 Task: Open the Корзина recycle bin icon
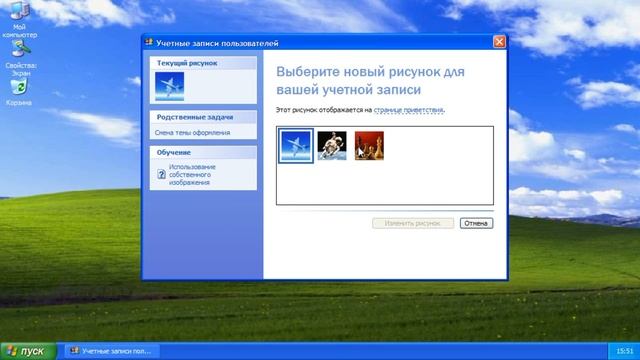tap(19, 93)
